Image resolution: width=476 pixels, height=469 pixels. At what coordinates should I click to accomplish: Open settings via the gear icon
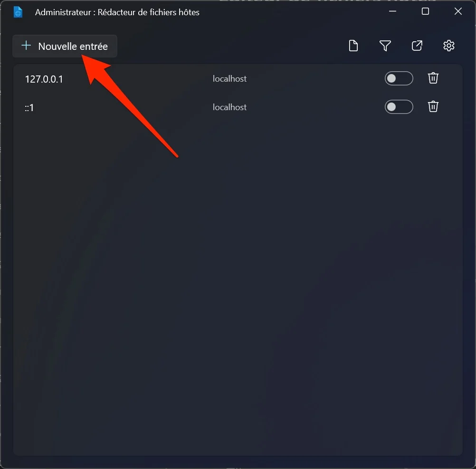coord(448,46)
